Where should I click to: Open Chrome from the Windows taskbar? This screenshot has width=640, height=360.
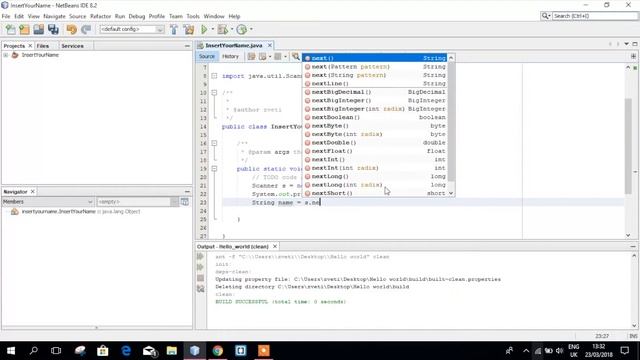pyautogui.click(x=218, y=351)
